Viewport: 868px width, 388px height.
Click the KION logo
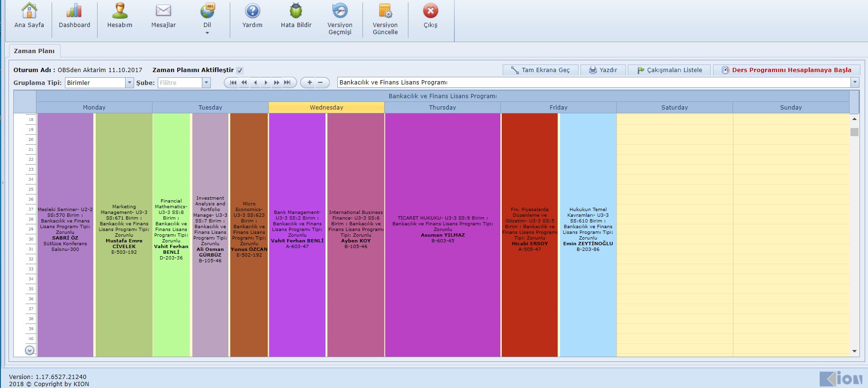click(841, 379)
